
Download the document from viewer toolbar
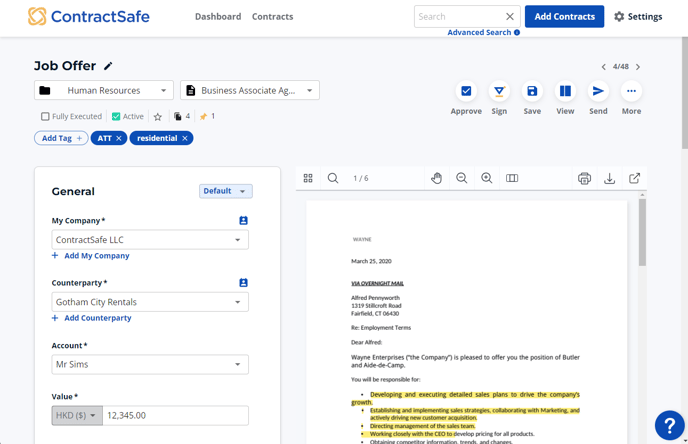(x=609, y=178)
